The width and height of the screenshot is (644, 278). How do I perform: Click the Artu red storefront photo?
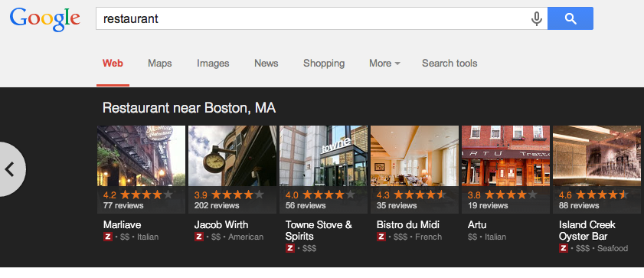(x=506, y=156)
